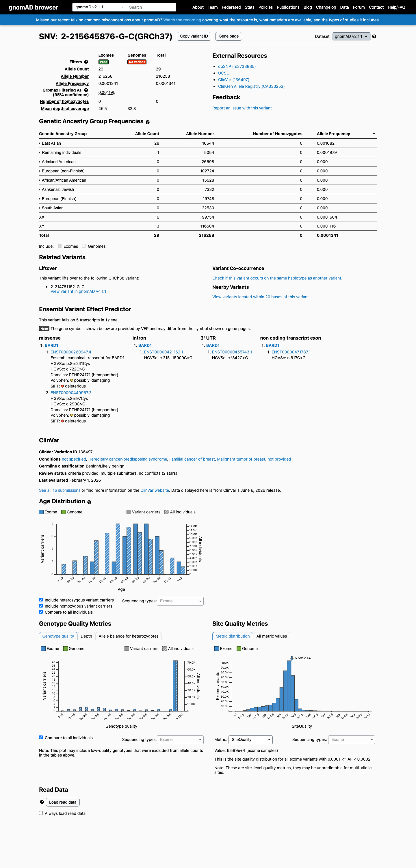Click the Watch the recording banner link
416x868 pixels.
182,20
